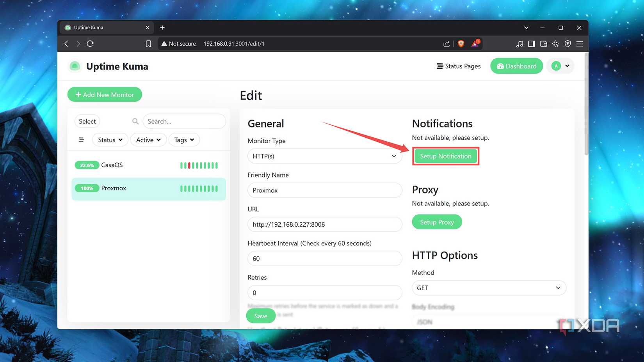Viewport: 644px width, 362px height.
Task: Open Status Pages
Action: point(459,66)
